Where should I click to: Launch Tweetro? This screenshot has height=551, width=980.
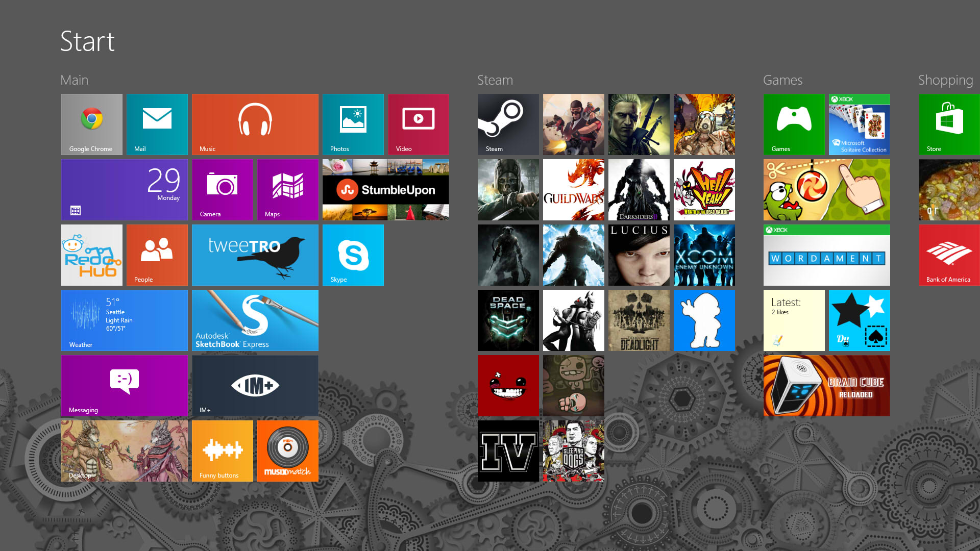click(x=255, y=255)
